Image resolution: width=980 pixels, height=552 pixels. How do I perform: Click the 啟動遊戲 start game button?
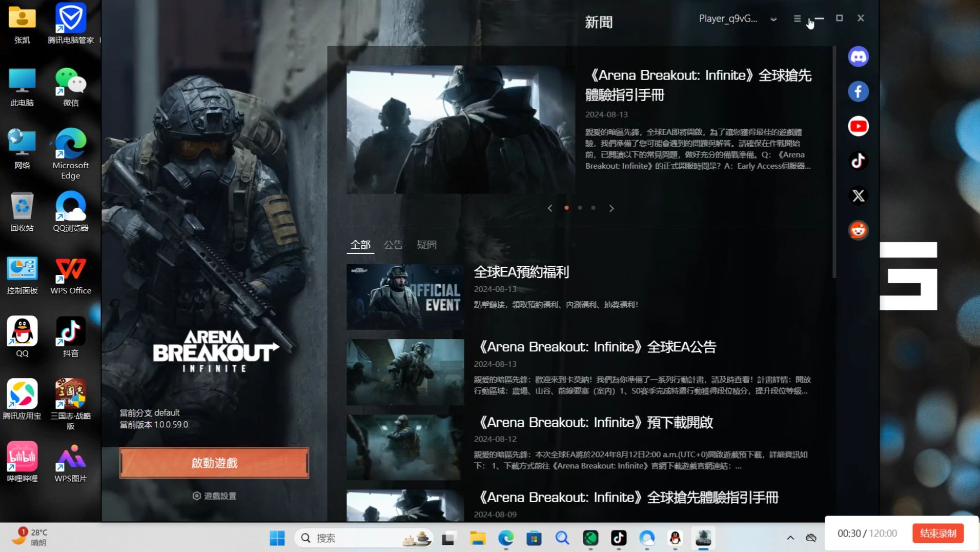coord(214,463)
